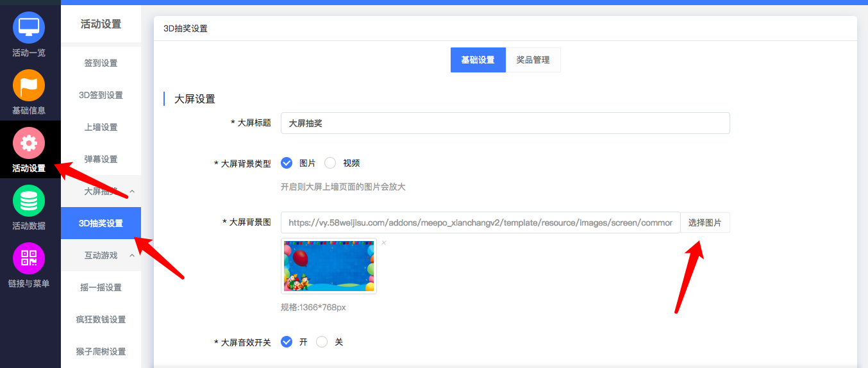Click the 选择图片 button
This screenshot has height=368, width=868.
pos(705,222)
